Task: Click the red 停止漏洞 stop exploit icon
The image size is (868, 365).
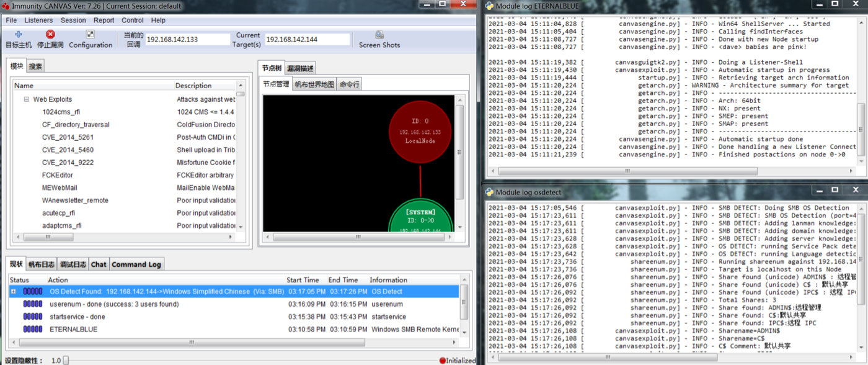Action: (x=50, y=35)
